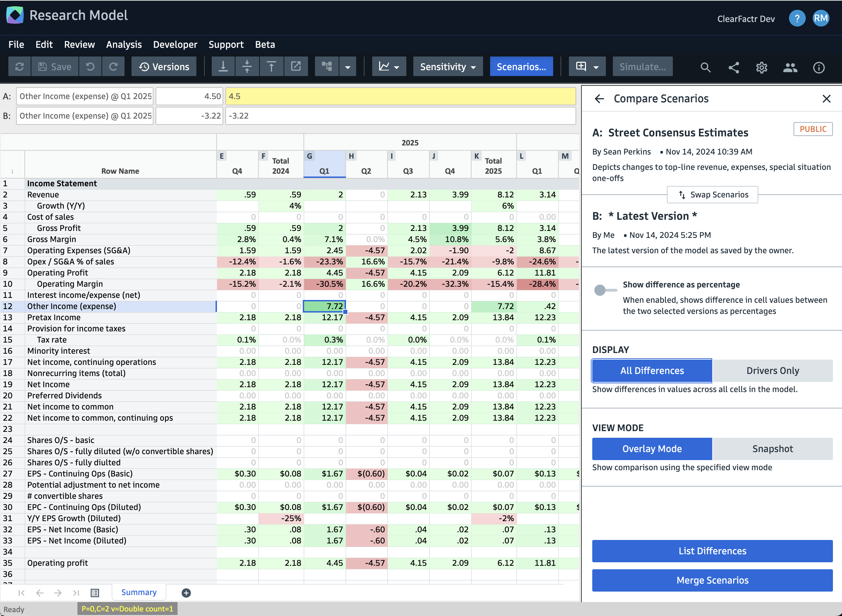Screen dimensions: 842x616
Task: Click formula field B showing -3.22
Action: click(400, 115)
